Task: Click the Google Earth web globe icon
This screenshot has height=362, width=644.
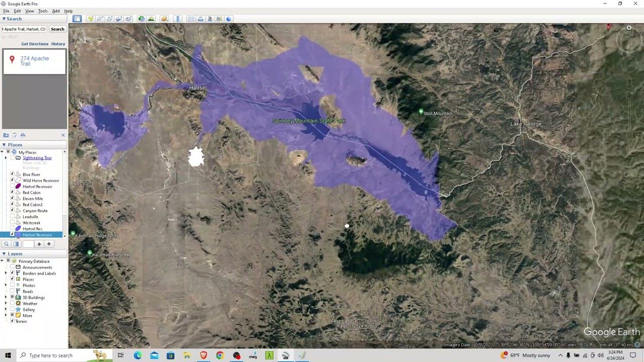Action: [x=229, y=19]
